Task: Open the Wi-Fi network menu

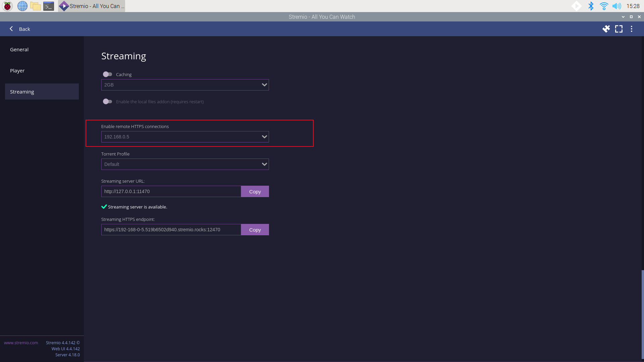Action: (604, 6)
